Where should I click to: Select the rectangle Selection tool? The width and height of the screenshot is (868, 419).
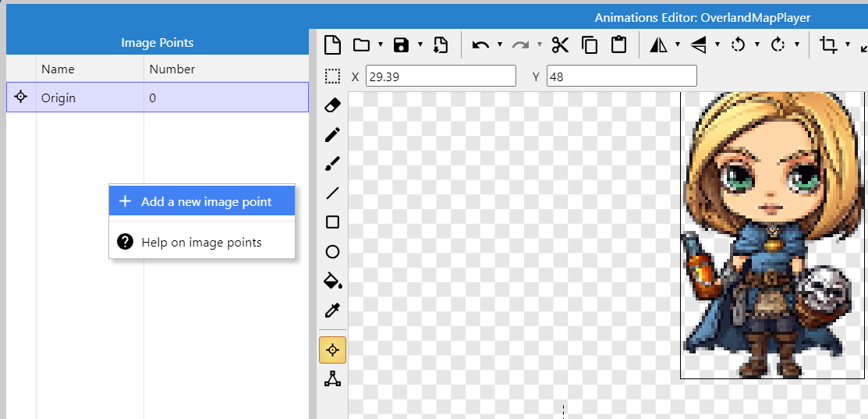(332, 76)
